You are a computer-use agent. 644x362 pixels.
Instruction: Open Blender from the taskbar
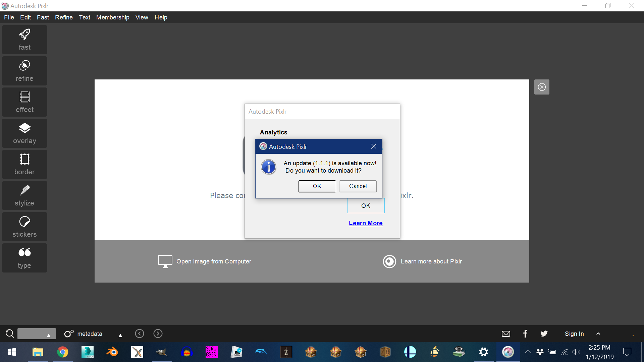tap(112, 352)
